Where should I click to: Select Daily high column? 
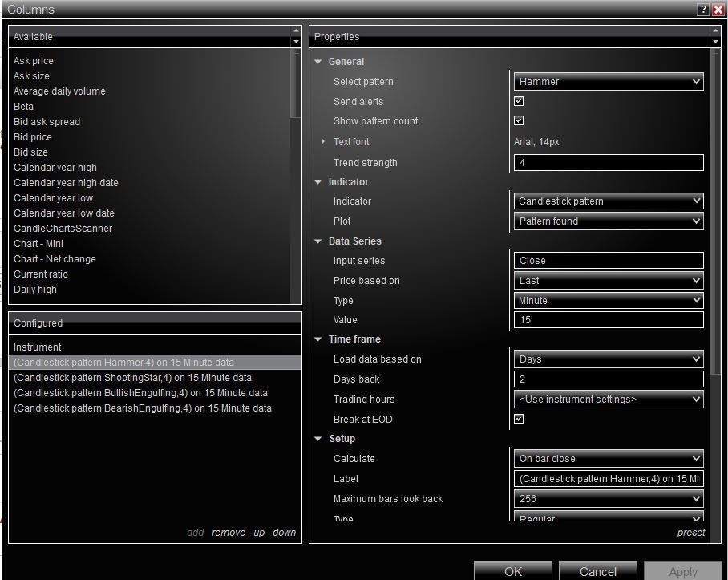[x=35, y=290]
